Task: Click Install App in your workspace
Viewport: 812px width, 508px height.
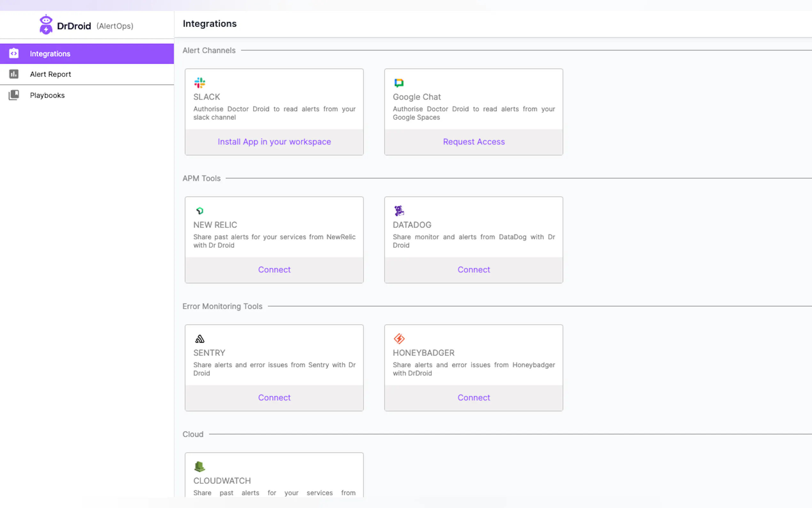Action: [274, 142]
